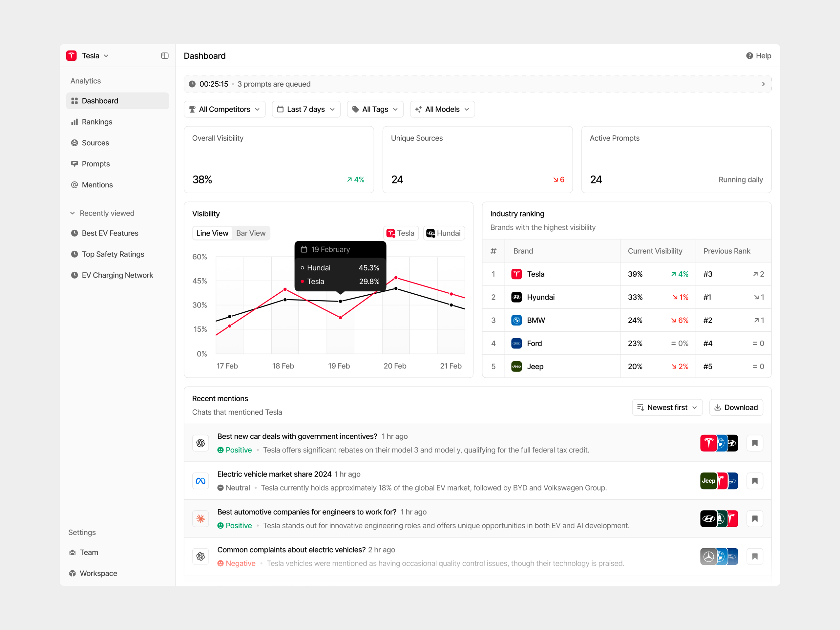Click the Tesla data point on 19 Feb
The height and width of the screenshot is (630, 840).
point(340,318)
